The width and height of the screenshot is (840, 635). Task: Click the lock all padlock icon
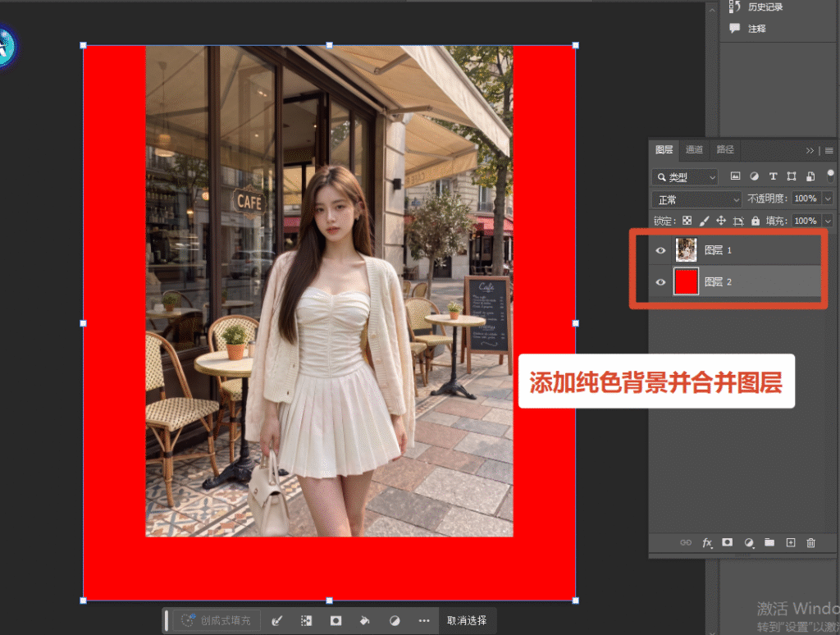[x=756, y=221]
